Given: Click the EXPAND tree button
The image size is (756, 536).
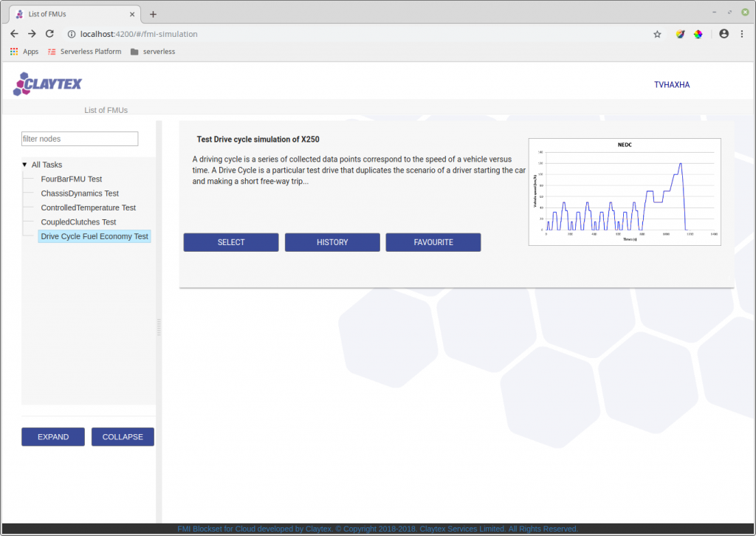Looking at the screenshot, I should coord(53,437).
